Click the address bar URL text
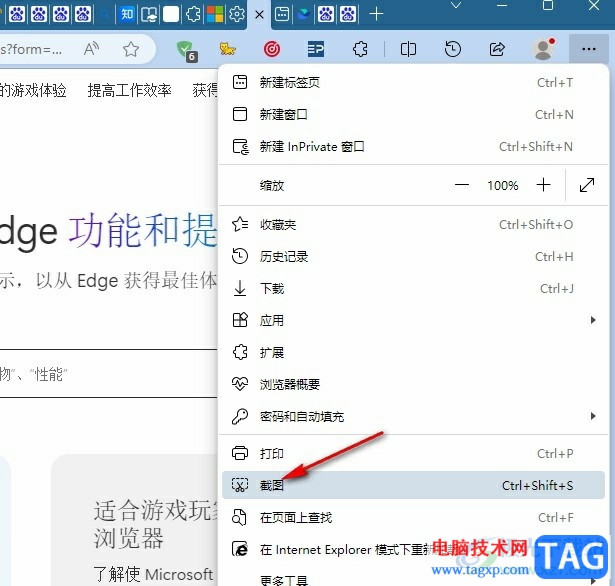Image resolution: width=615 pixels, height=586 pixels. [x=31, y=50]
